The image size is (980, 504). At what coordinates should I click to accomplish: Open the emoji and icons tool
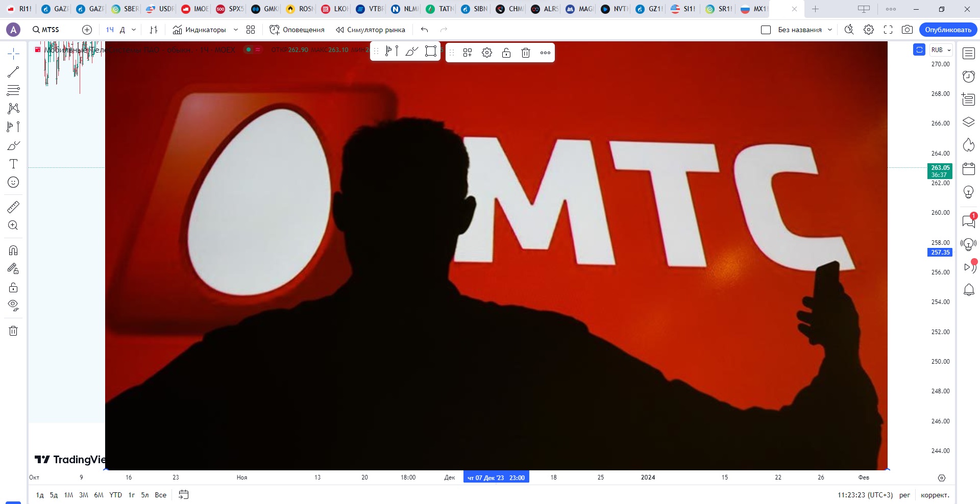click(x=13, y=182)
